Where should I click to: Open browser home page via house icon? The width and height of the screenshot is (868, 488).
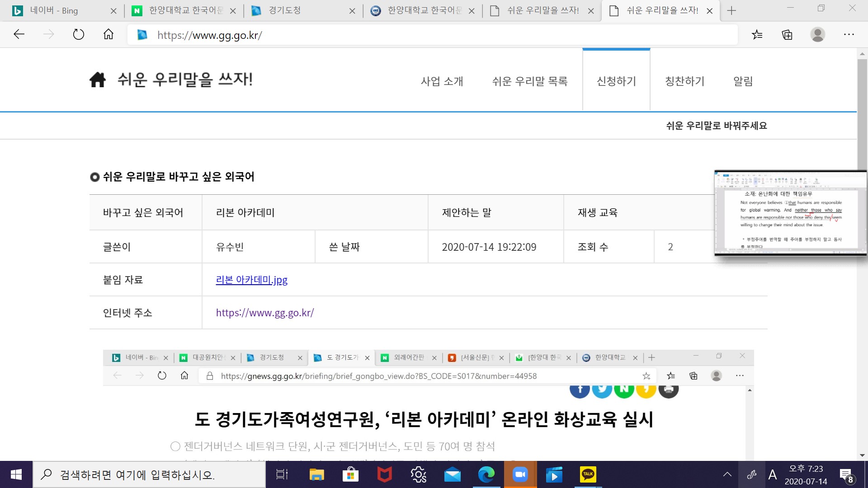[x=108, y=34]
